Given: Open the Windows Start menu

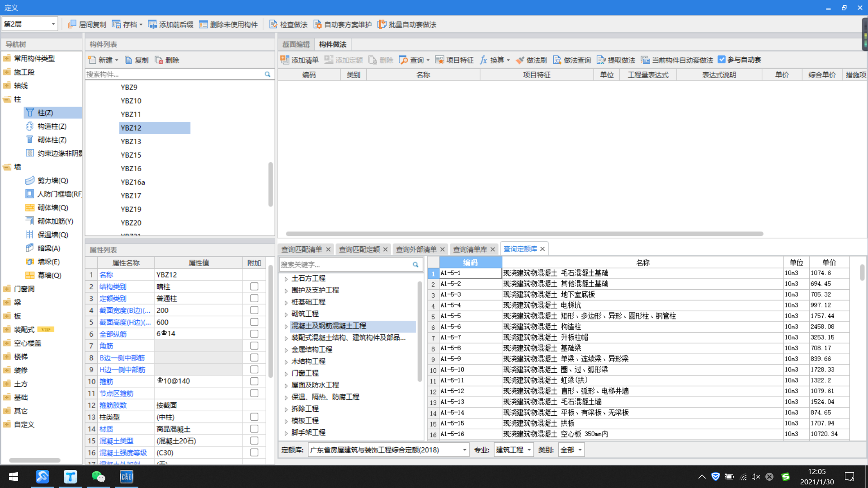Looking at the screenshot, I should point(14,476).
